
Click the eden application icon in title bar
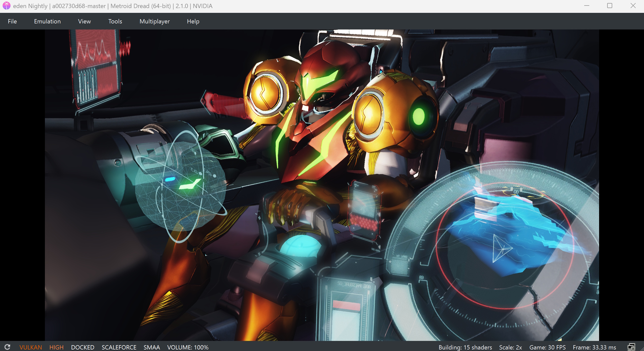pos(6,6)
